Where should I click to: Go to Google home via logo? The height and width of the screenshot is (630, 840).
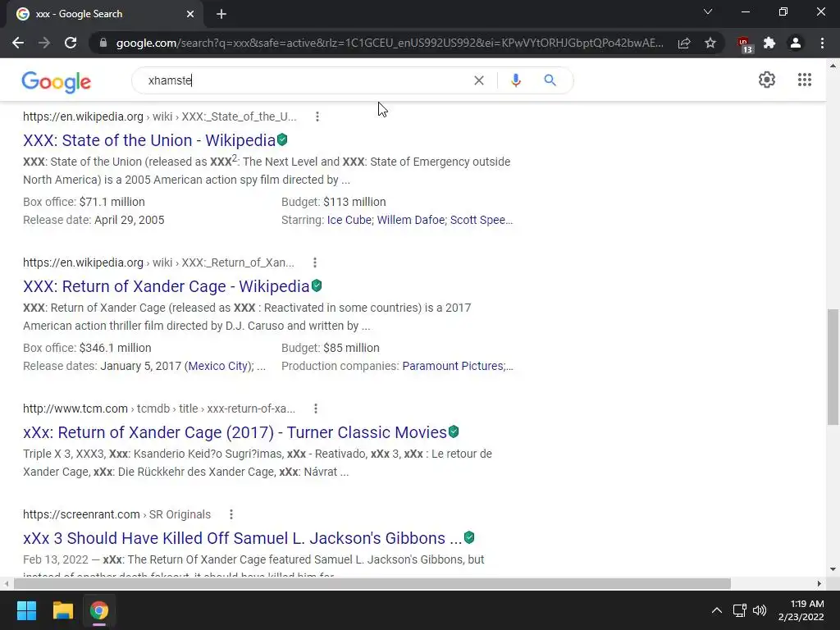point(57,81)
